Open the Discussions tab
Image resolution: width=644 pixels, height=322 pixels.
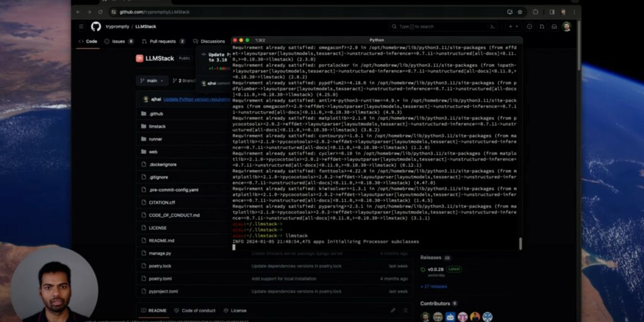[209, 42]
